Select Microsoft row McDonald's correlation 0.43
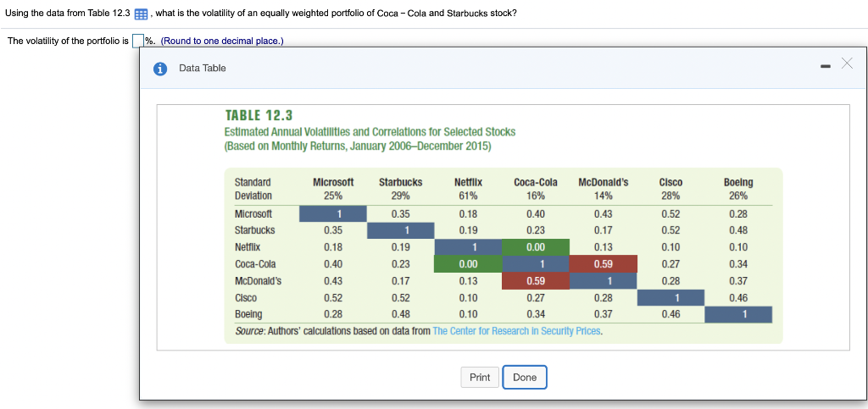The image size is (868, 409). [x=604, y=214]
